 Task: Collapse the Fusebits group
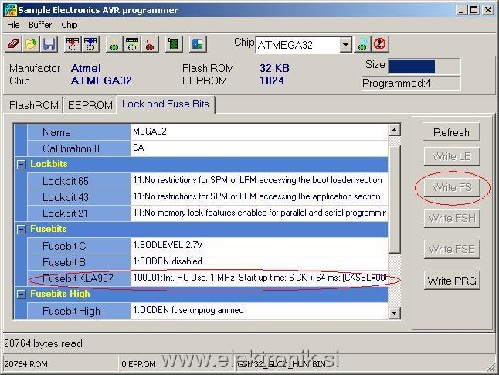click(x=21, y=229)
